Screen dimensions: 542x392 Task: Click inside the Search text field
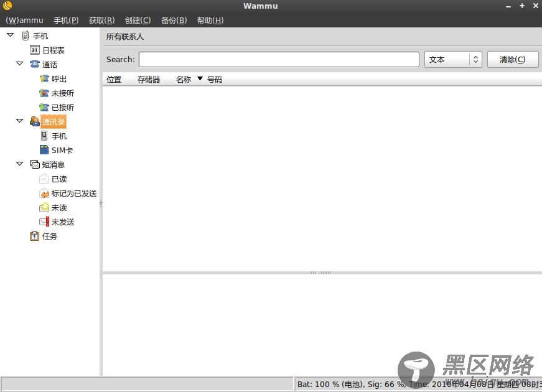[279, 60]
